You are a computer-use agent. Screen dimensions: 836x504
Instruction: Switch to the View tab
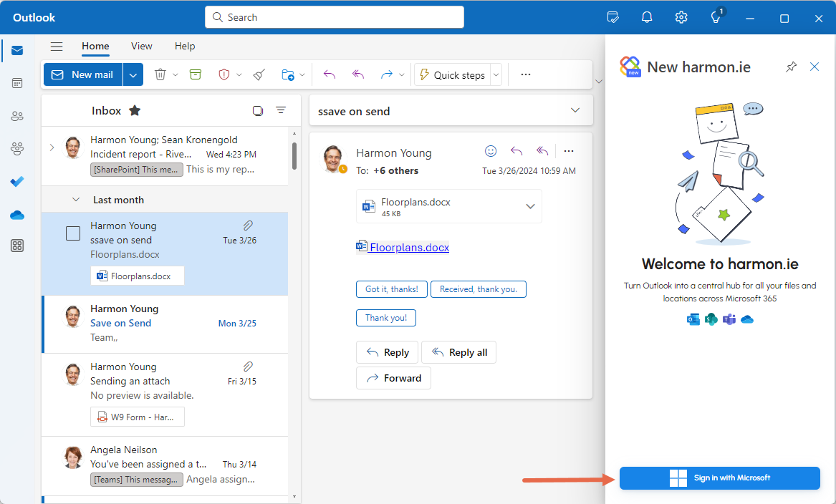(141, 46)
